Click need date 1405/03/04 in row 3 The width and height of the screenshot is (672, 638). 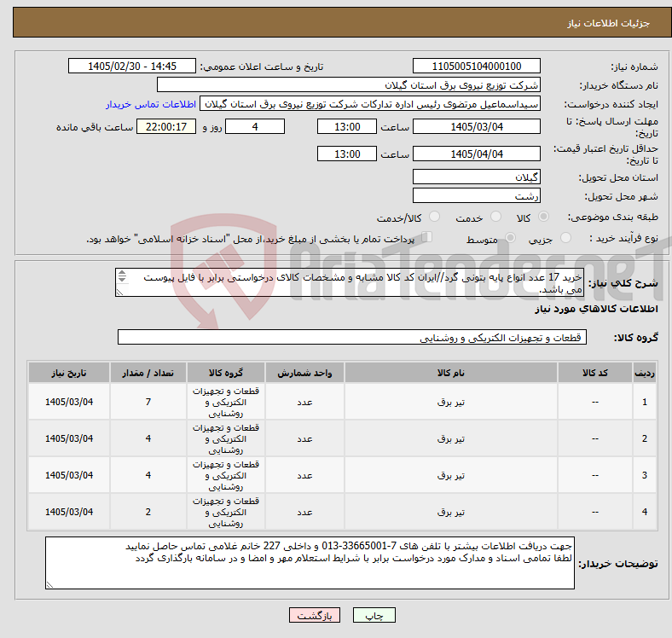click(69, 475)
